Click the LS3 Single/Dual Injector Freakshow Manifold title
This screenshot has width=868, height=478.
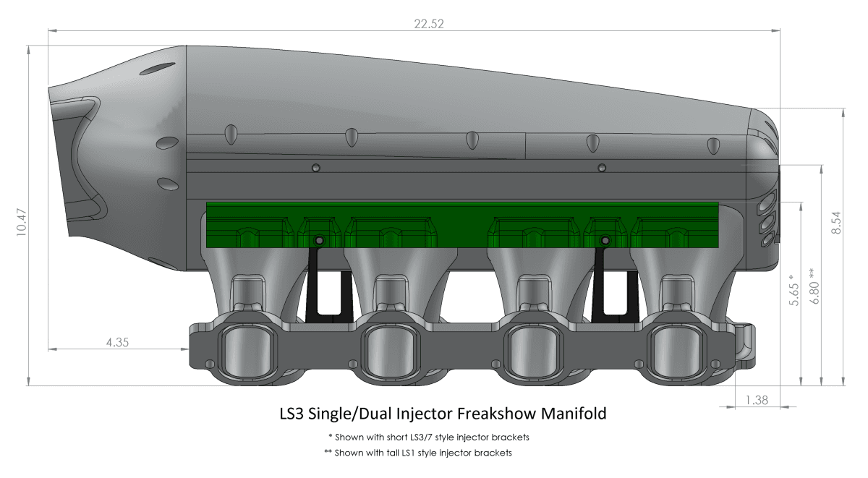(442, 415)
